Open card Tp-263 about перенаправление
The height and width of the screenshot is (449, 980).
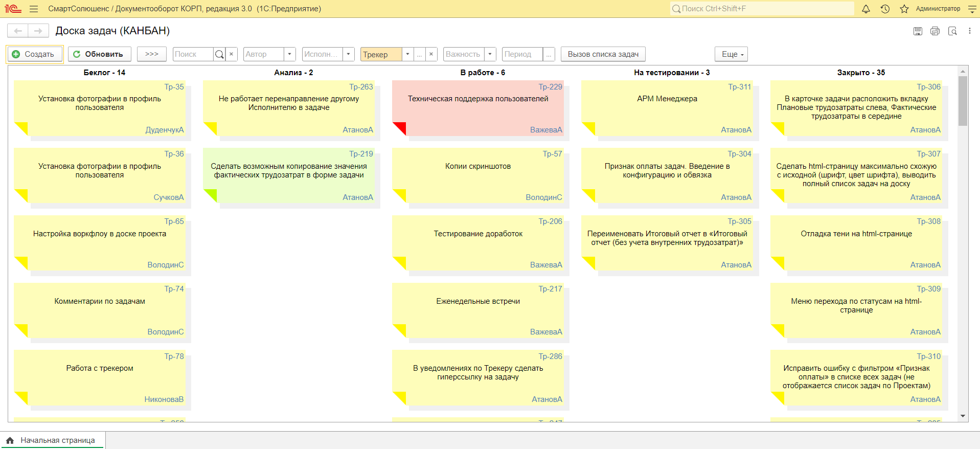pyautogui.click(x=289, y=108)
